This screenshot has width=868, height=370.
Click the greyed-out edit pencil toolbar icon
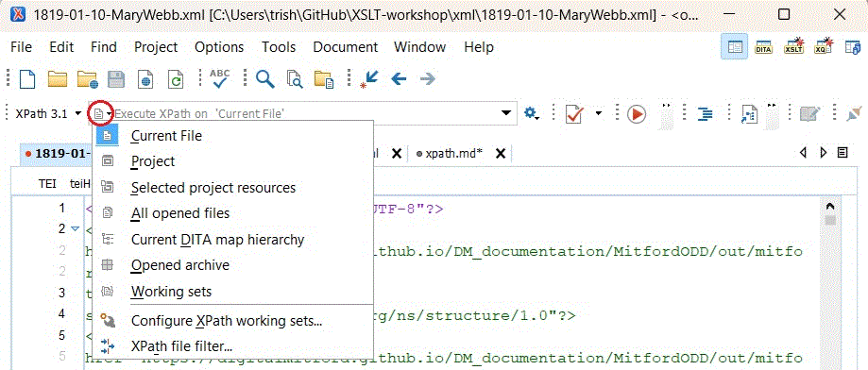(809, 114)
